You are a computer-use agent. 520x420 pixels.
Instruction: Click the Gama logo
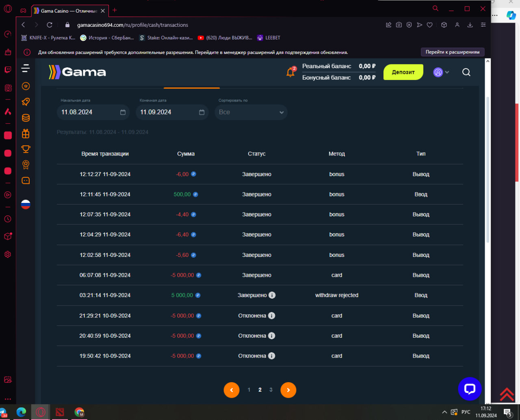(77, 72)
